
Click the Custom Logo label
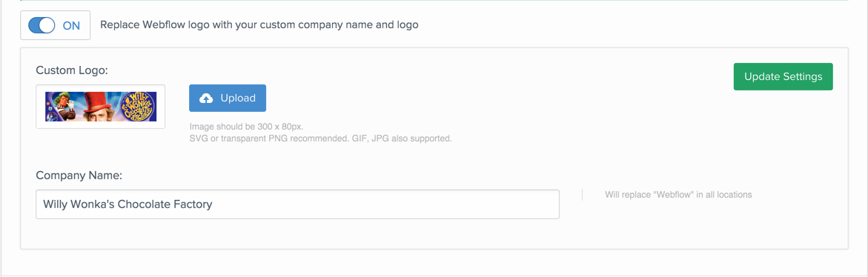(72, 71)
